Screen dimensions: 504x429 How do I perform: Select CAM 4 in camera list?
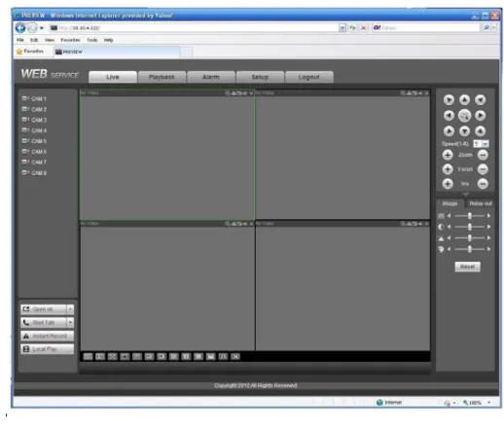coord(34,130)
